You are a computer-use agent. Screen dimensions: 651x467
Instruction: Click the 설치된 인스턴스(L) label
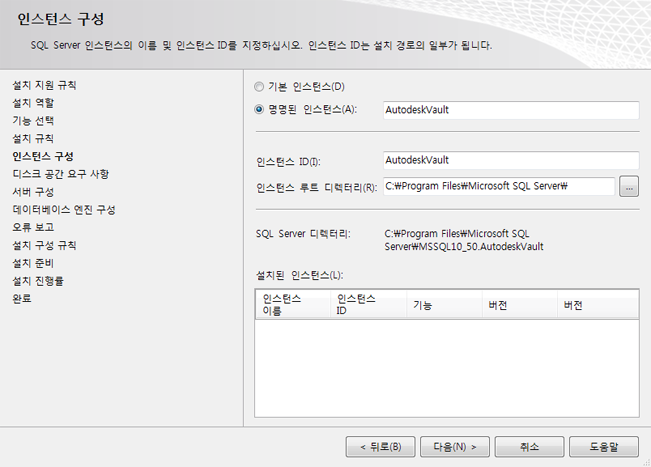(x=300, y=275)
